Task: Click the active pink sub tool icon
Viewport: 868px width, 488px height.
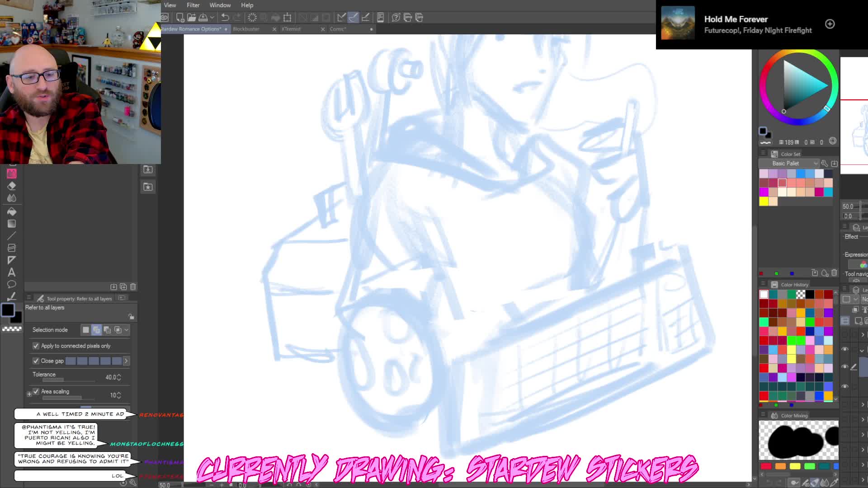Action: point(12,174)
